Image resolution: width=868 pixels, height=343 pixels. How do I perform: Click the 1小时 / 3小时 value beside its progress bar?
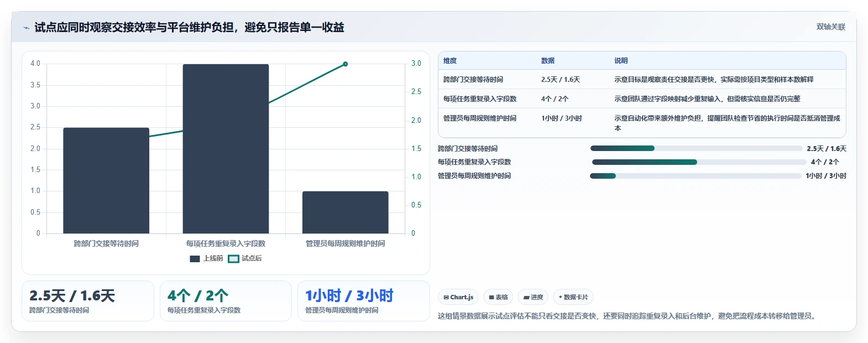coord(826,176)
